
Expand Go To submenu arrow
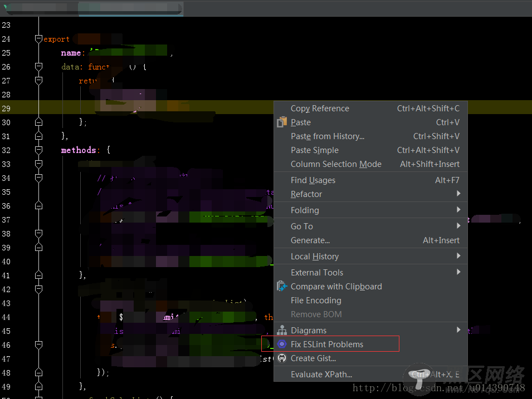click(x=458, y=226)
